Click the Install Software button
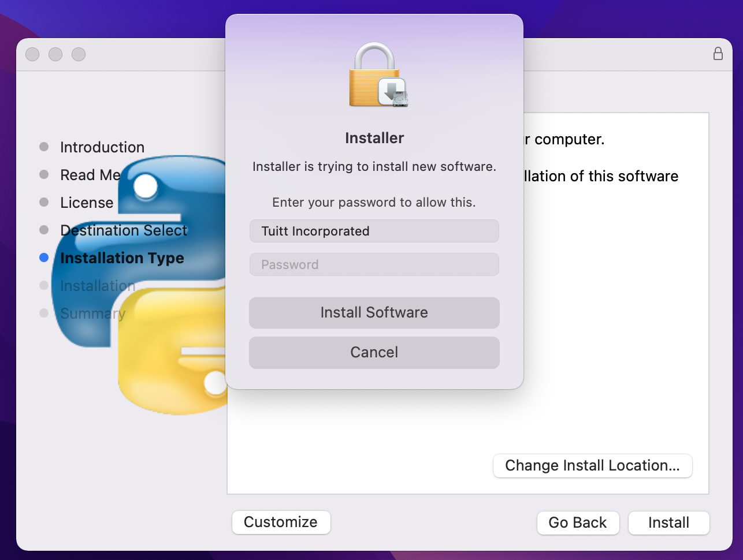This screenshot has height=560, width=743. pyautogui.click(x=374, y=313)
